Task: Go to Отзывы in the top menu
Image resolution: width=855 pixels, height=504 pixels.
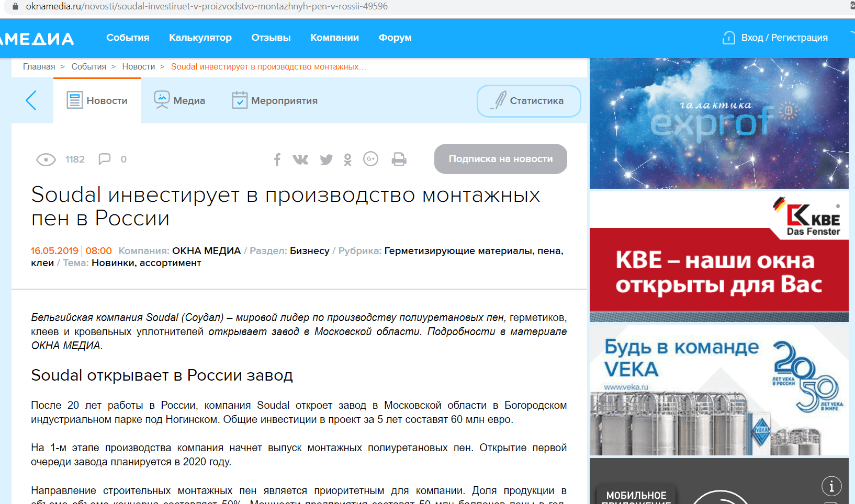Action: point(271,38)
